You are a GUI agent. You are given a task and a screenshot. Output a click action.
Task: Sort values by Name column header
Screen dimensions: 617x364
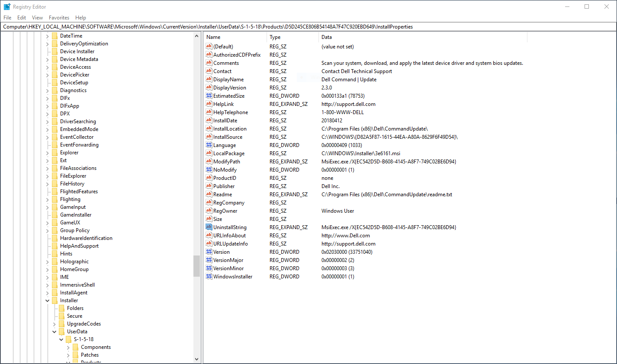(x=235, y=37)
